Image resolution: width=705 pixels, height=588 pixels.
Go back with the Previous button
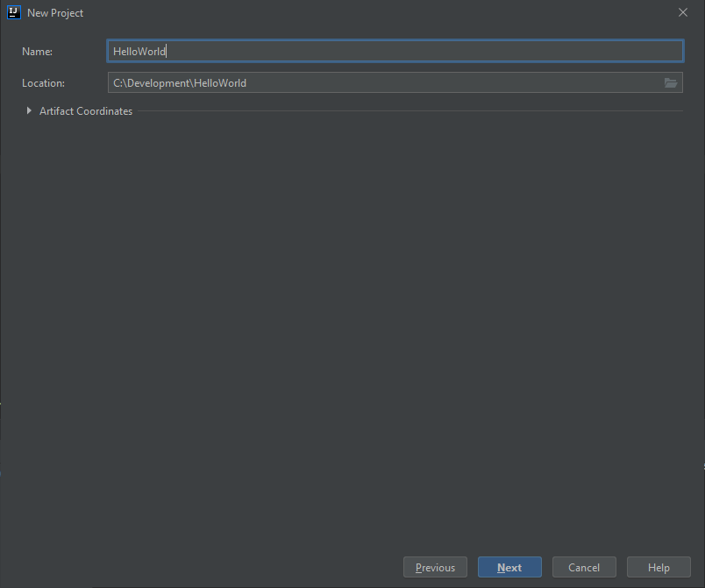point(435,567)
